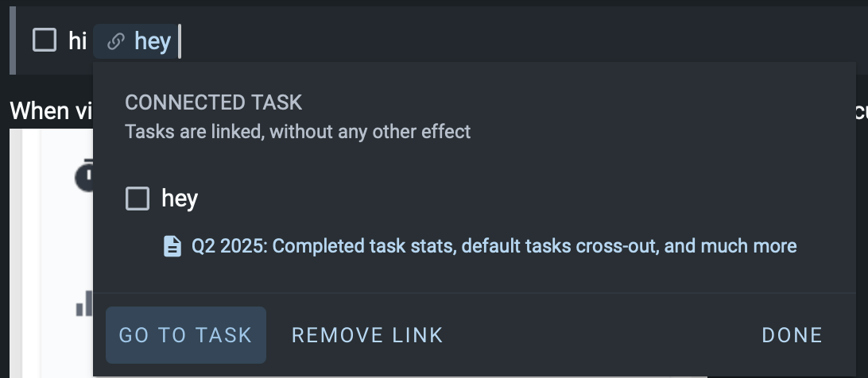
Task: Click the chain link icon in hey chip
Action: click(x=115, y=41)
